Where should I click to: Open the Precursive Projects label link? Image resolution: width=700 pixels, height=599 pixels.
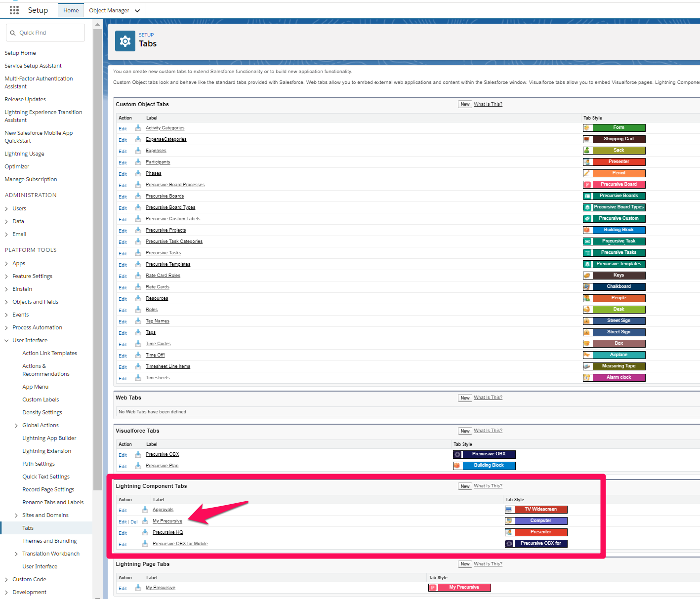(166, 230)
